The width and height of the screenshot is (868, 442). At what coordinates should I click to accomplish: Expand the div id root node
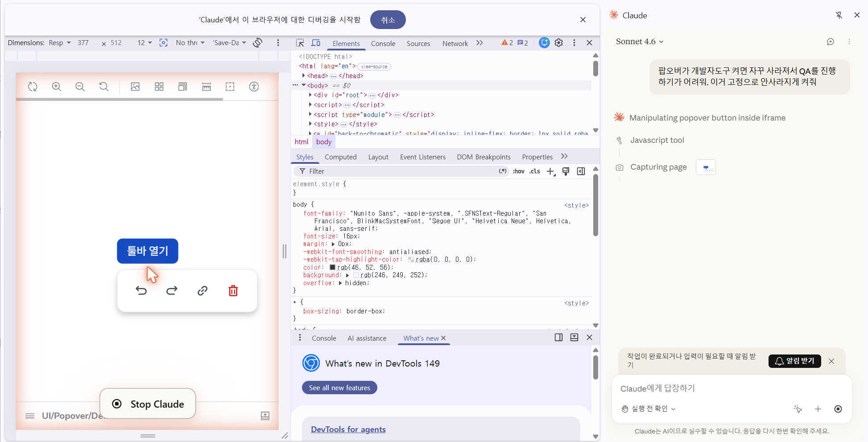tap(310, 95)
